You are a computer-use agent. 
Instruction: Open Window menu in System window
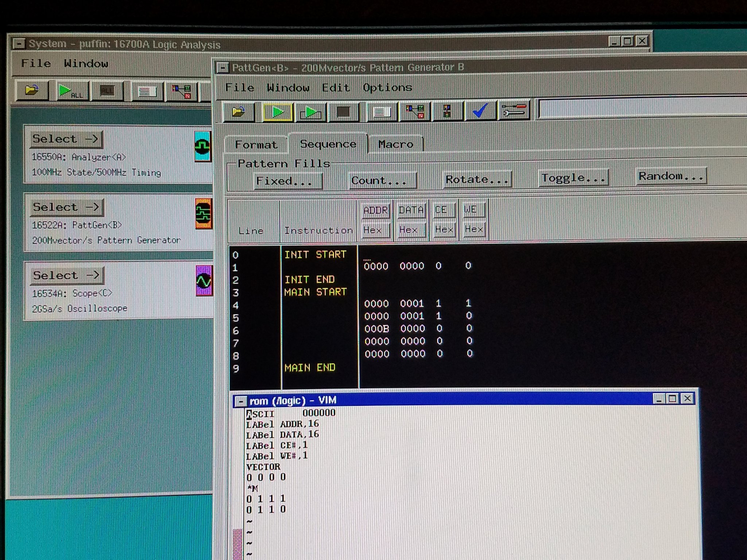(86, 64)
